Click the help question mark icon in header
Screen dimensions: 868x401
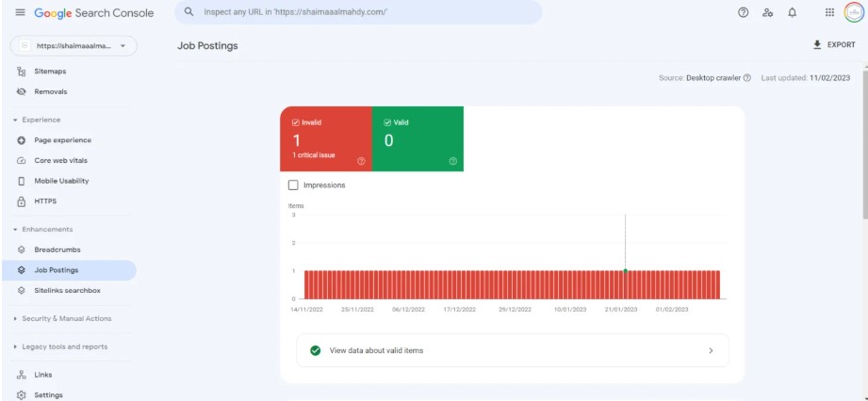tap(743, 12)
